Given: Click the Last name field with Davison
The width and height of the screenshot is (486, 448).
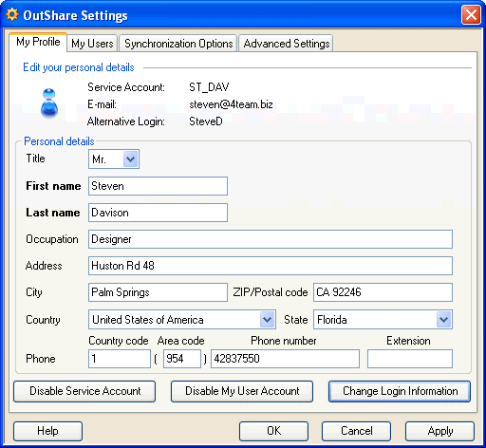Looking at the screenshot, I should coord(158,213).
